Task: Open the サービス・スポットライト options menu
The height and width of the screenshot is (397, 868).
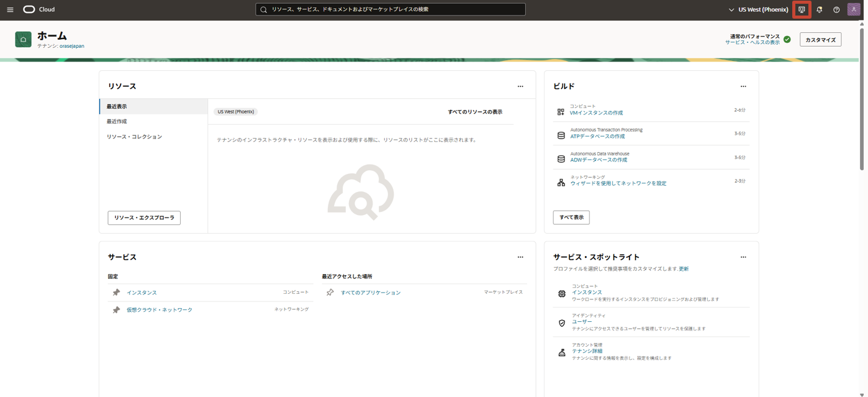Action: click(x=743, y=257)
